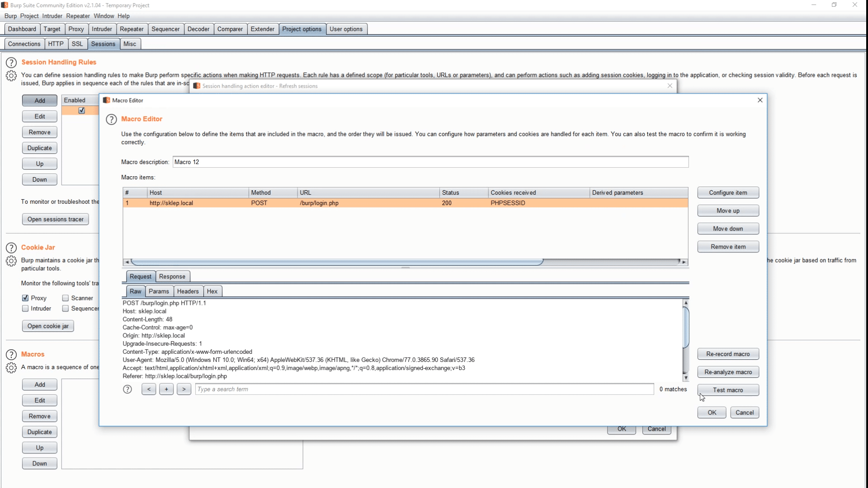The height and width of the screenshot is (488, 868).
Task: Open Cookie Jar gear options icon
Action: click(11, 261)
